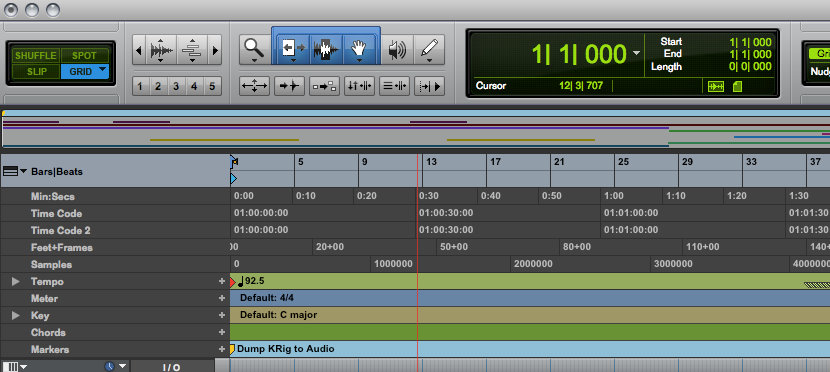Add chord symbol with plus button
The height and width of the screenshot is (372, 830).
[222, 332]
